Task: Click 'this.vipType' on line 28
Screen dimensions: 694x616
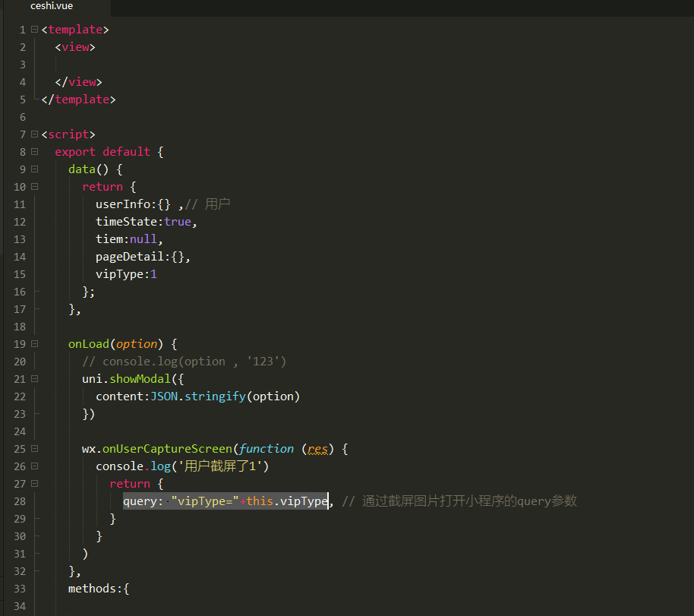Action: pyautogui.click(x=287, y=501)
